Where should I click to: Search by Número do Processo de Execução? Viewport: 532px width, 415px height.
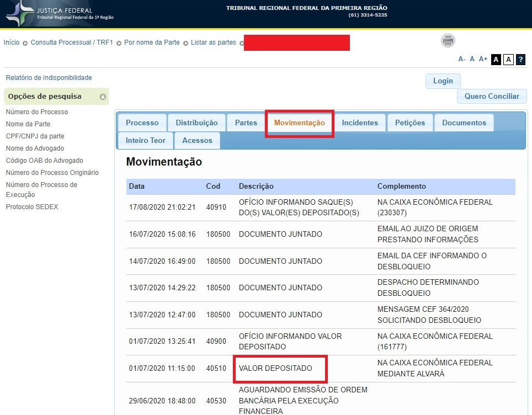click(41, 190)
